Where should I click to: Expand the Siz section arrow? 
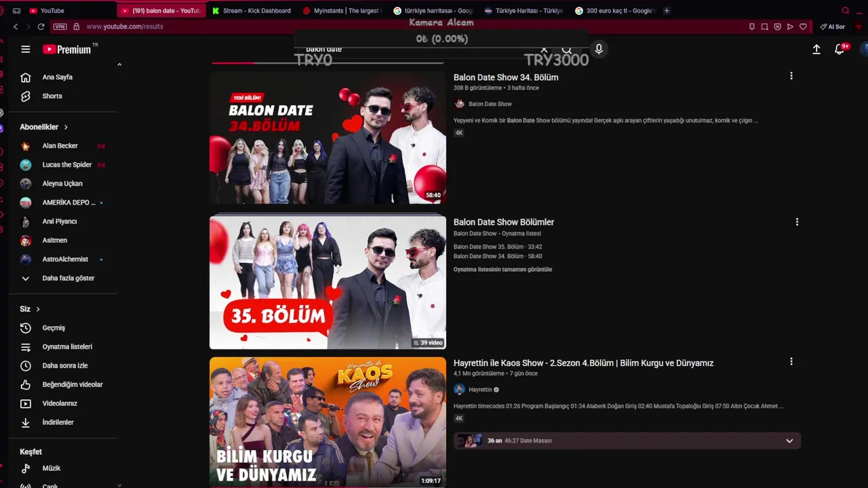tap(38, 309)
